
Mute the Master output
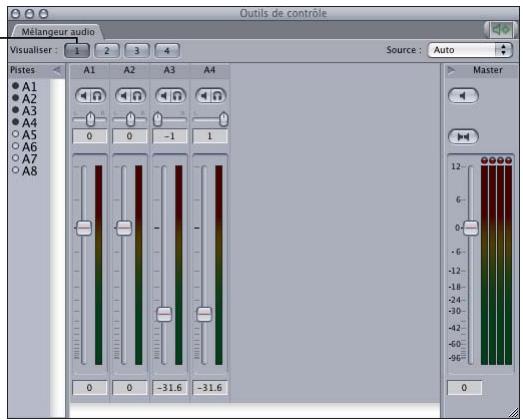[x=463, y=96]
